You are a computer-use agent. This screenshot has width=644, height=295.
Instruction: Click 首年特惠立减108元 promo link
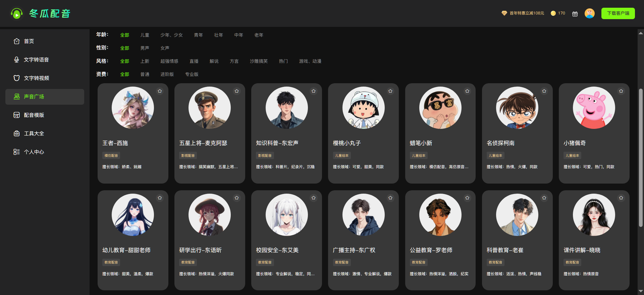pyautogui.click(x=527, y=13)
